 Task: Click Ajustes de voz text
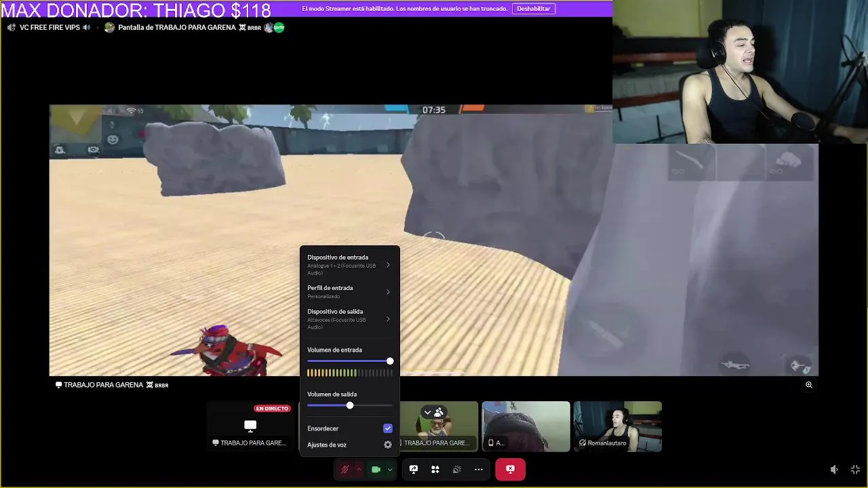click(x=327, y=445)
